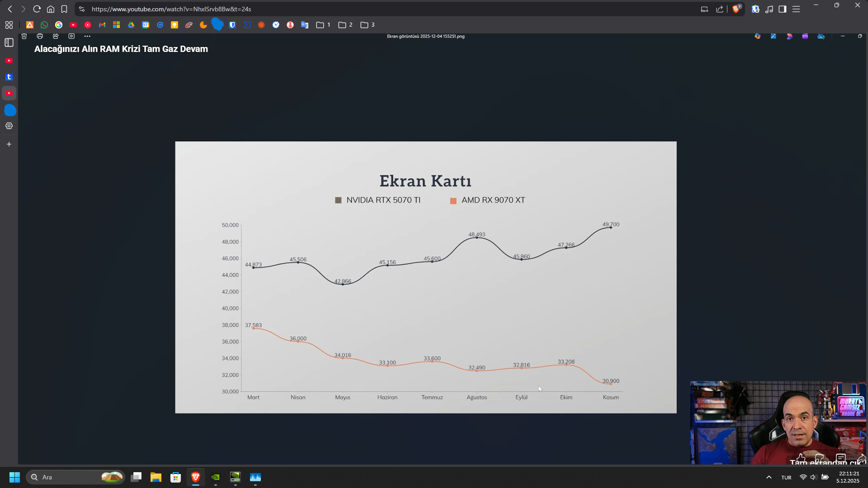Switch to Brave browser on taskbar
The image size is (868, 488).
196,477
